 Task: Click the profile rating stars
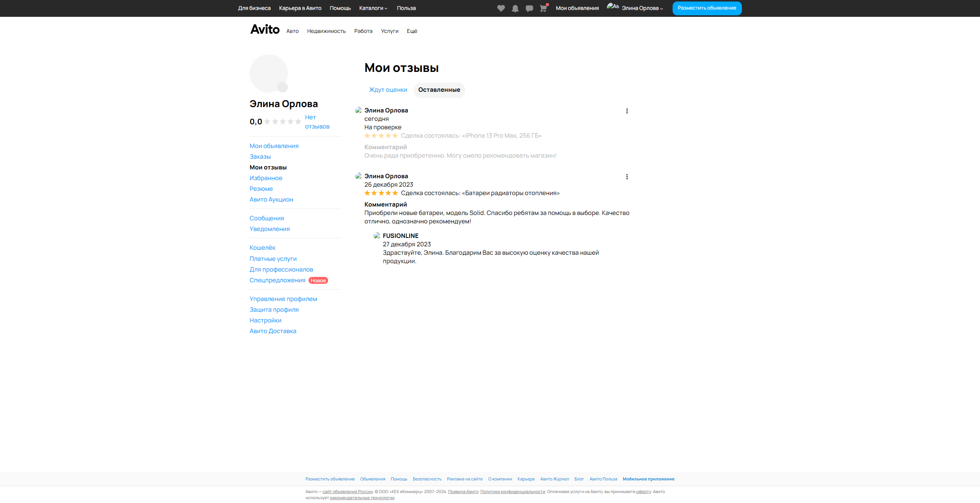point(283,122)
